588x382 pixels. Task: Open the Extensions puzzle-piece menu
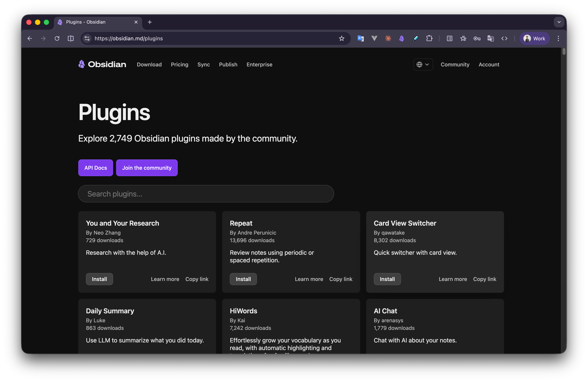pyautogui.click(x=429, y=38)
